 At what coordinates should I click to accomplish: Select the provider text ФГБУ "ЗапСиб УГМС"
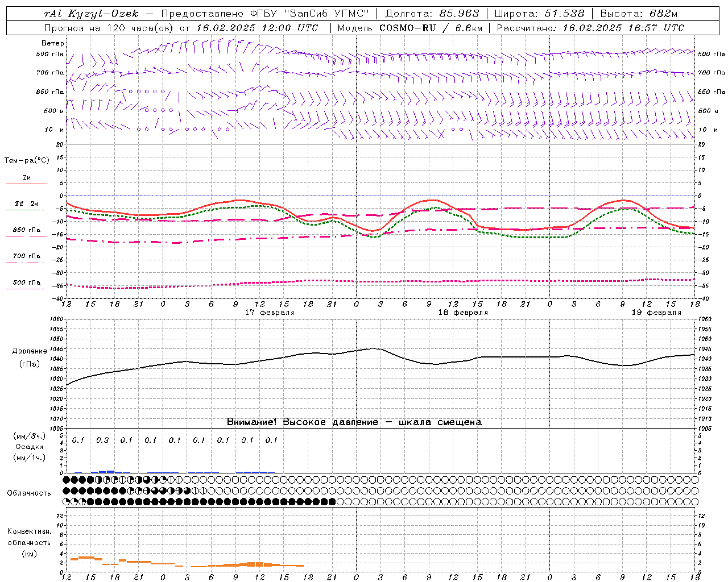(309, 14)
